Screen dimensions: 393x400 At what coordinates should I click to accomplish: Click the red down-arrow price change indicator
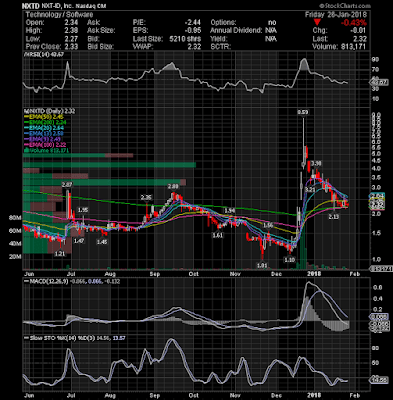[317, 23]
